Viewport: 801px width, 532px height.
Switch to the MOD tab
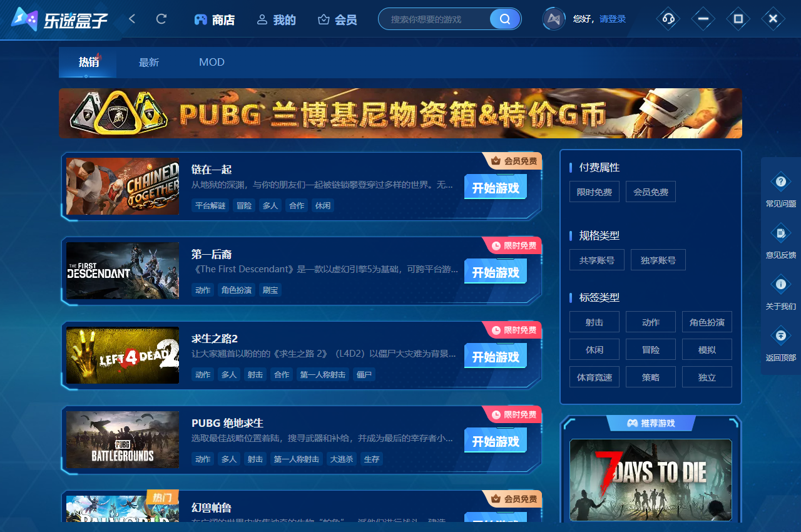click(212, 62)
